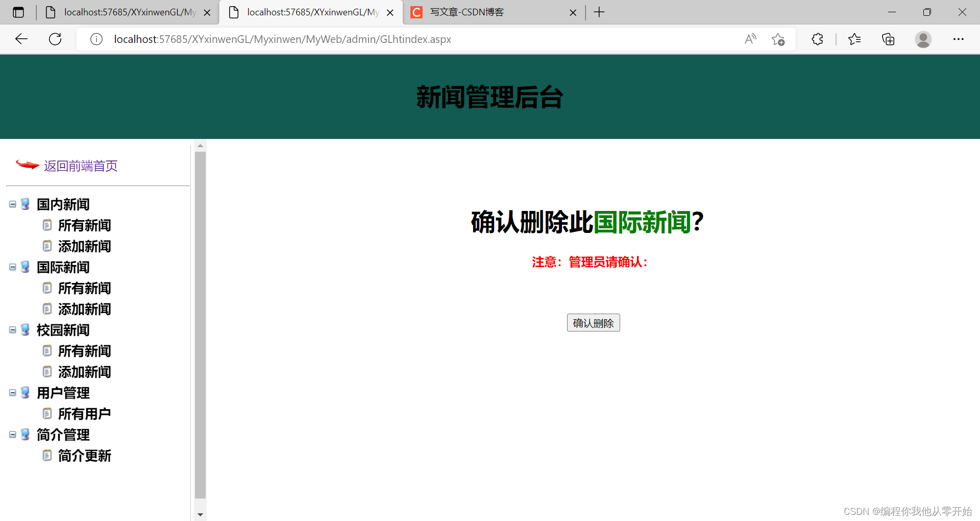
Task: Collapse the 校园新闻 tree node
Action: coord(12,329)
